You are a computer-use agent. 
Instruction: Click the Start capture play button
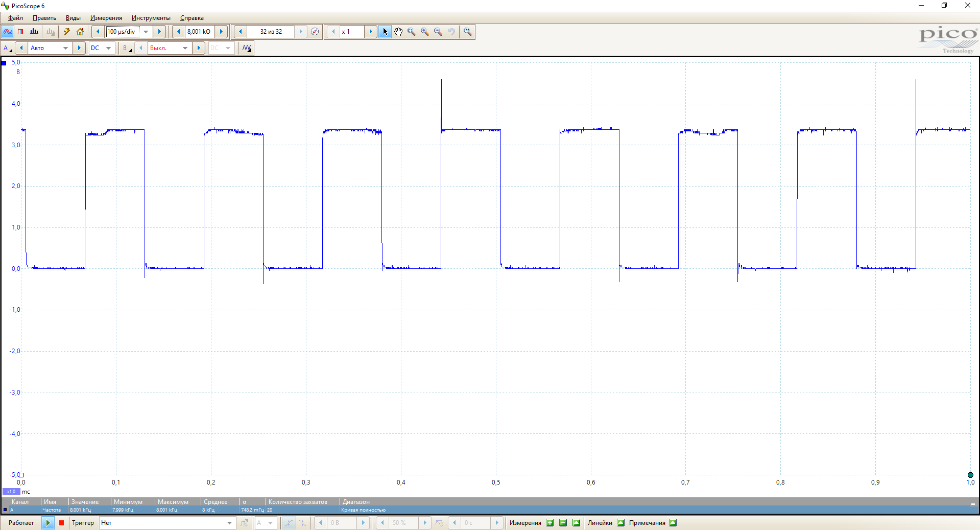pos(48,523)
